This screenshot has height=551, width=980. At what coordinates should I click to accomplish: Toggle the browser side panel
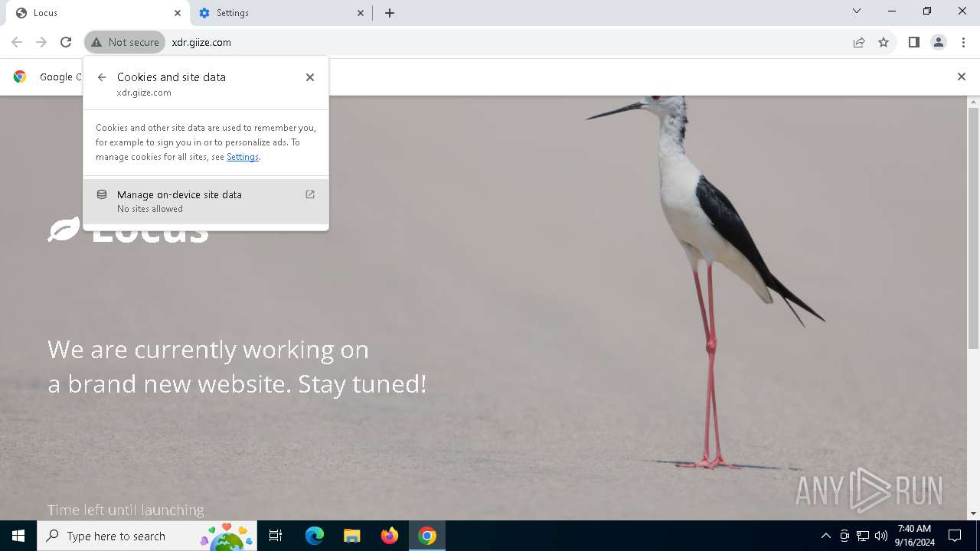914,42
